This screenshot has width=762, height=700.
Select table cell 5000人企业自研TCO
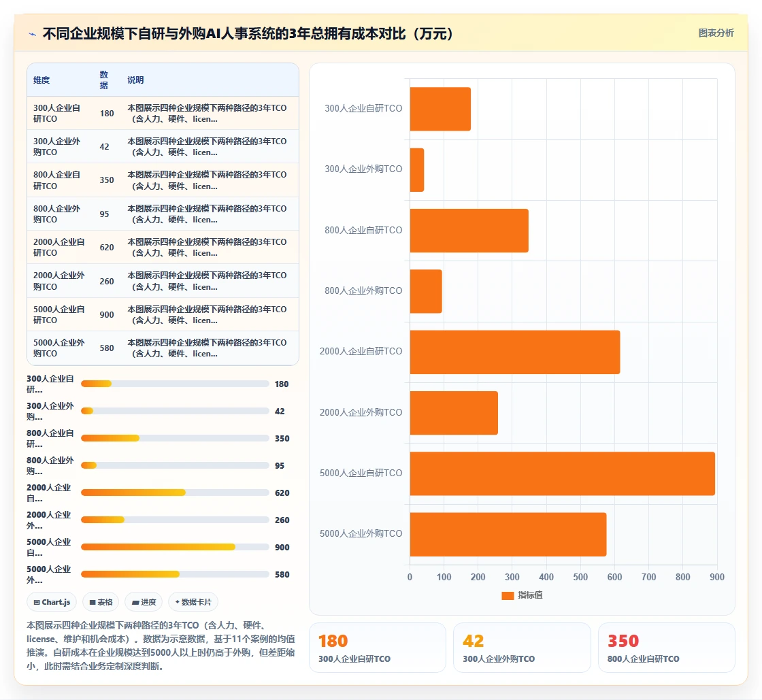[x=59, y=314]
